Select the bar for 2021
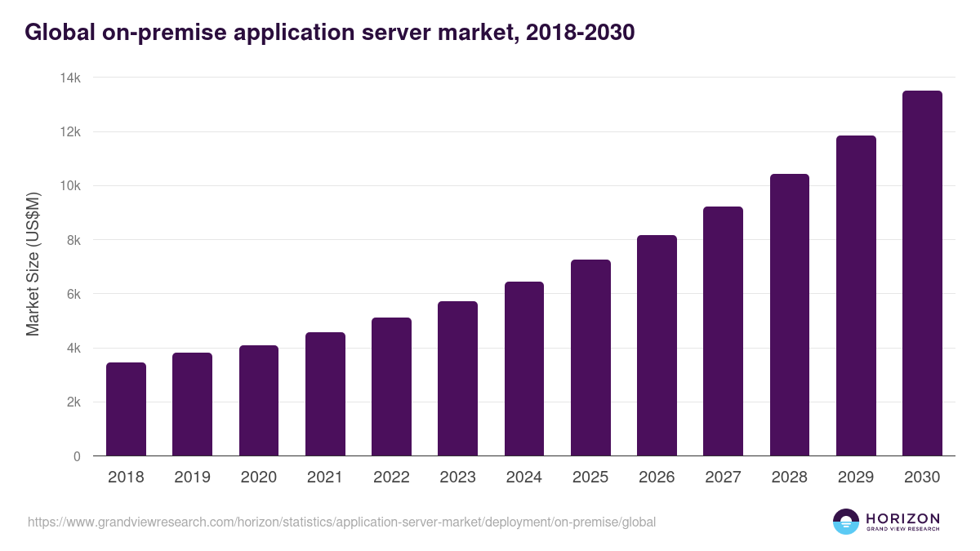980x551 pixels. (x=325, y=394)
